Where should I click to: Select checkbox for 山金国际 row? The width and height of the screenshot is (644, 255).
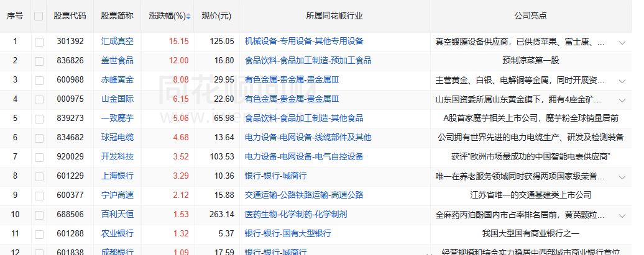click(x=39, y=100)
